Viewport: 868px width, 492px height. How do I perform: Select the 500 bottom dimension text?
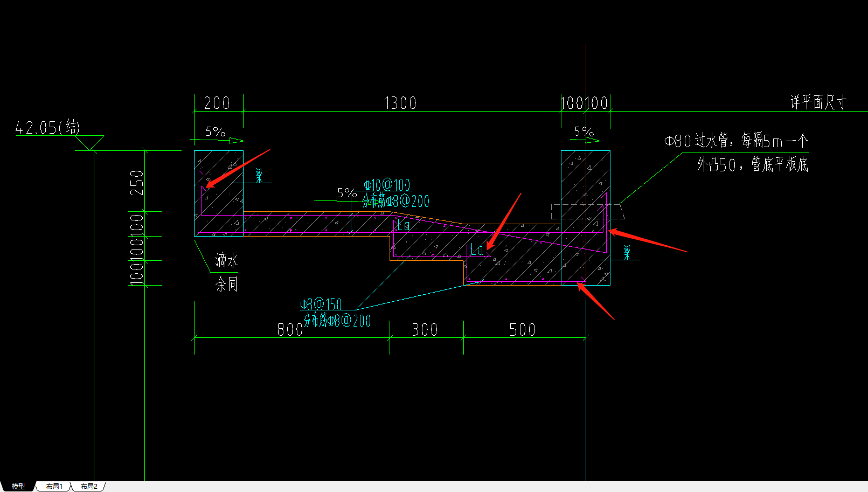[x=523, y=330]
